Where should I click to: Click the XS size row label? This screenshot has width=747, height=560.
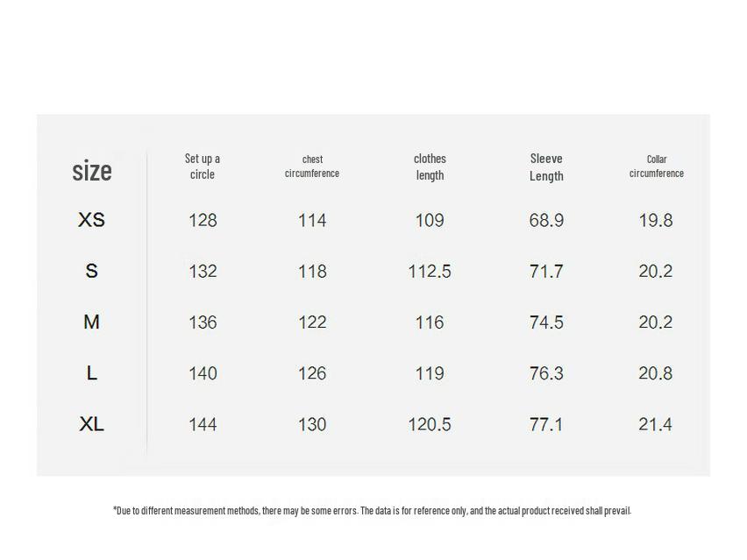(x=92, y=220)
